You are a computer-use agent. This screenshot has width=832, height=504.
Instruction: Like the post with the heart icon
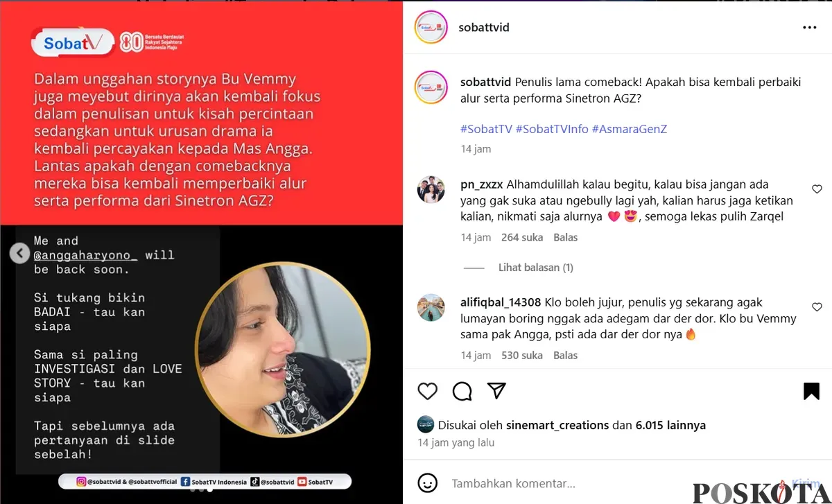428,391
